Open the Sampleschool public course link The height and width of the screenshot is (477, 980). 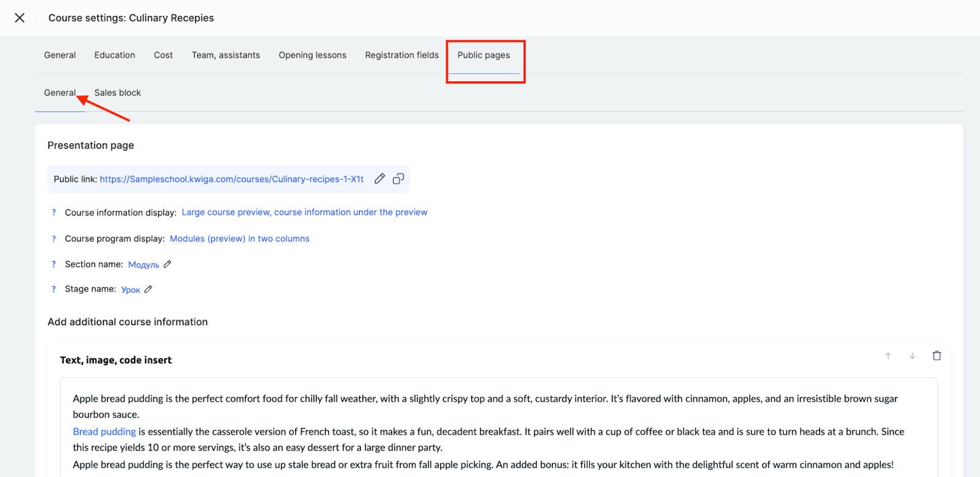[x=232, y=179]
